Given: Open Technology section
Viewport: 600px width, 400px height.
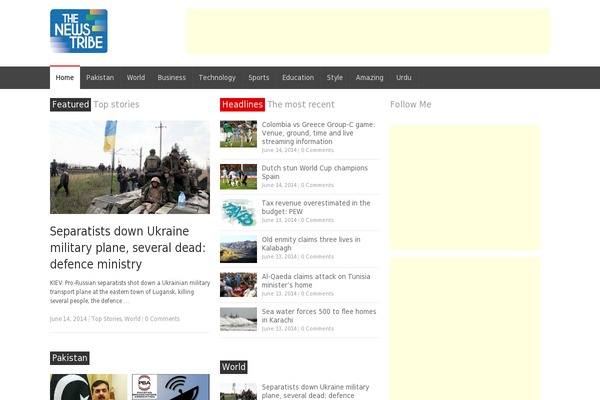Looking at the screenshot, I should tap(217, 78).
